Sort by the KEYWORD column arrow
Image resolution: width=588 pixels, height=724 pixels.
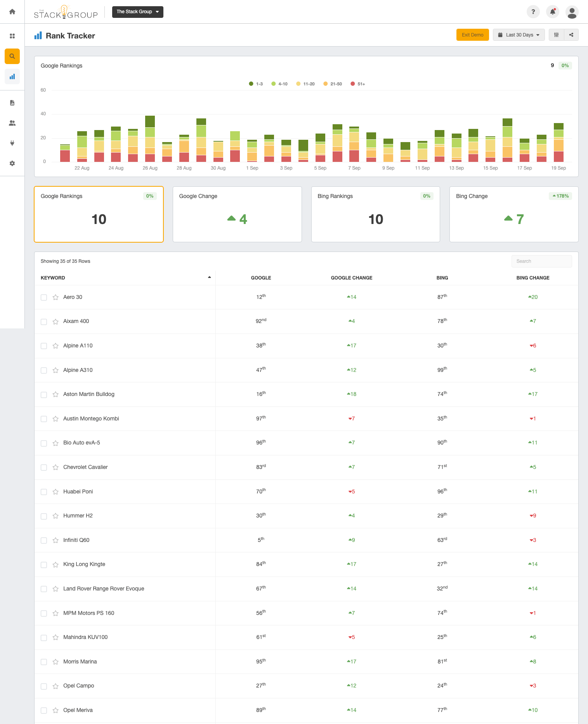[209, 278]
